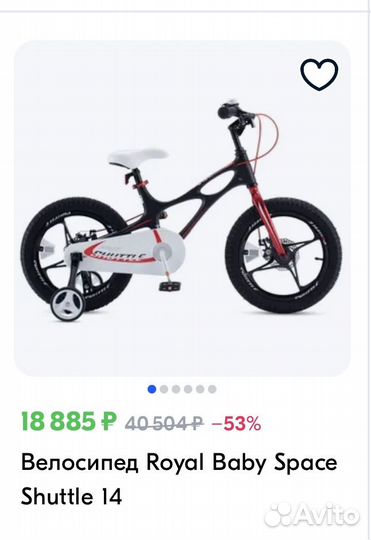Click the Avito watermark logo
Image resolution: width=371 pixels, height=540 pixels.
pyautogui.click(x=312, y=516)
